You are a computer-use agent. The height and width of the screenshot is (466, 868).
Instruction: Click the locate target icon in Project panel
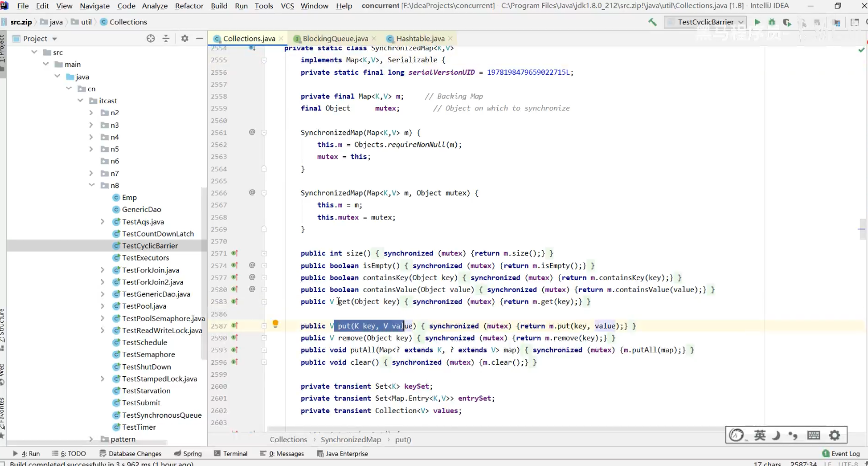click(150, 38)
